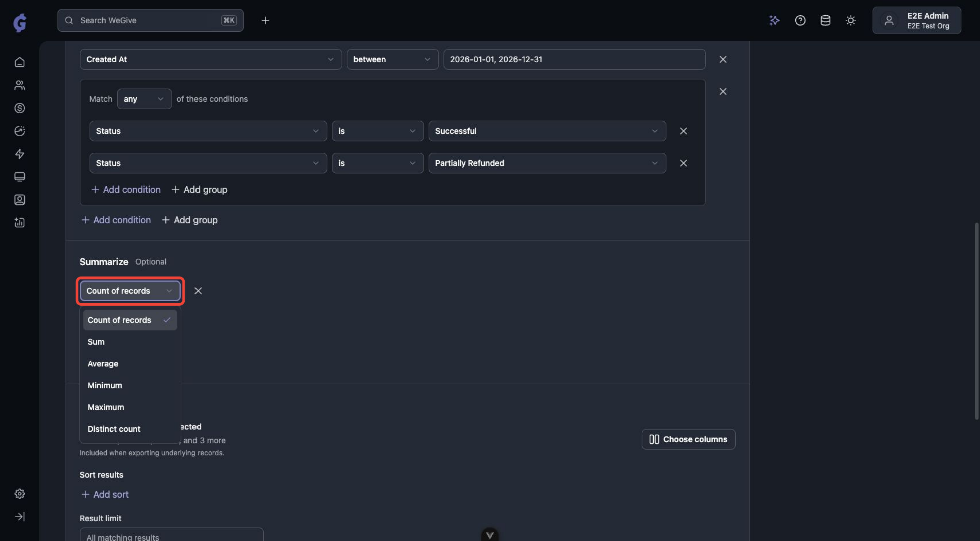Click the Search WeGive field
Screen dimensions: 980x541
coord(150,20)
